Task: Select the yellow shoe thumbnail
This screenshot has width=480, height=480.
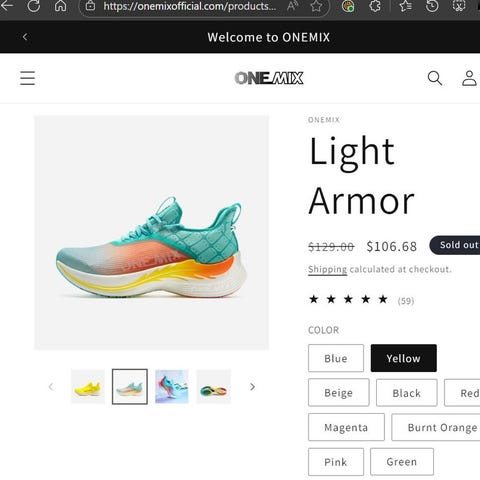Action: click(88, 387)
